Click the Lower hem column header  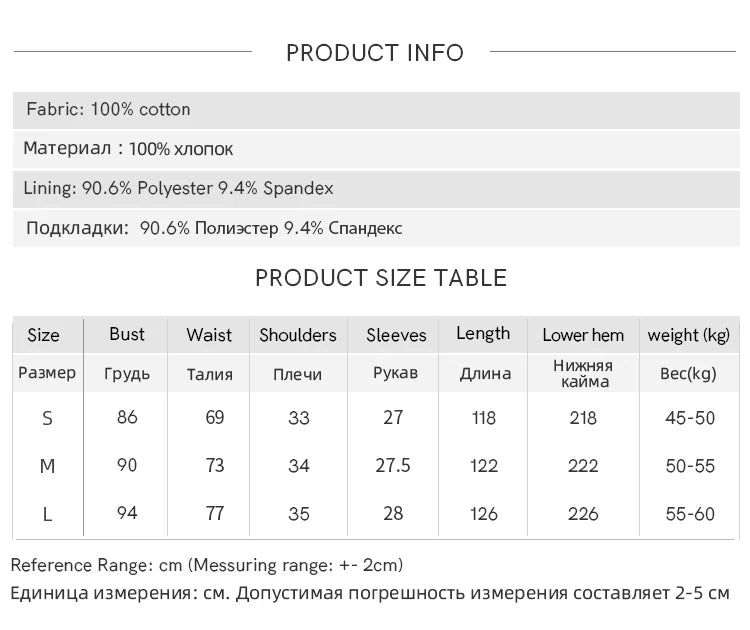(583, 335)
